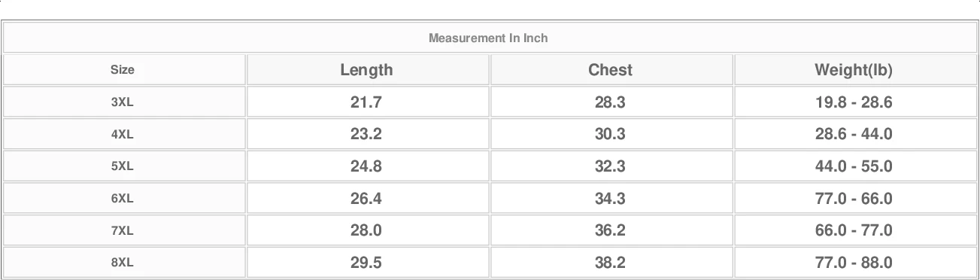
Task: Select the 7XL size row label
Action: tap(123, 230)
